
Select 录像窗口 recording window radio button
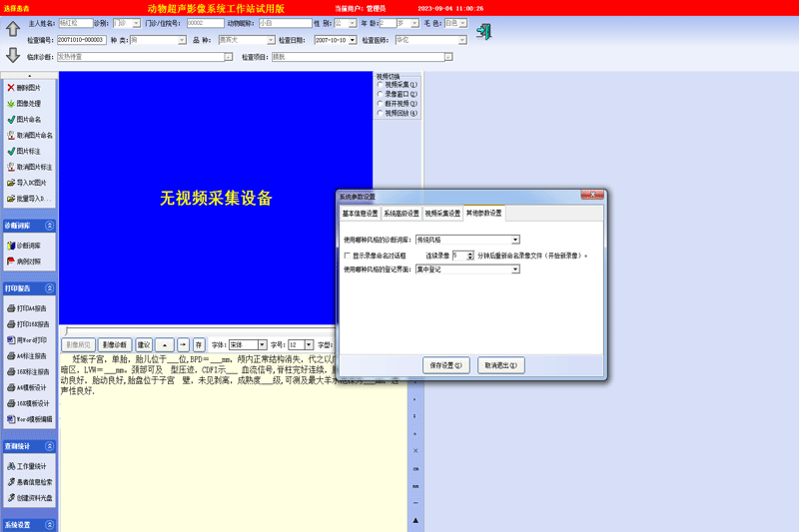[x=381, y=94]
